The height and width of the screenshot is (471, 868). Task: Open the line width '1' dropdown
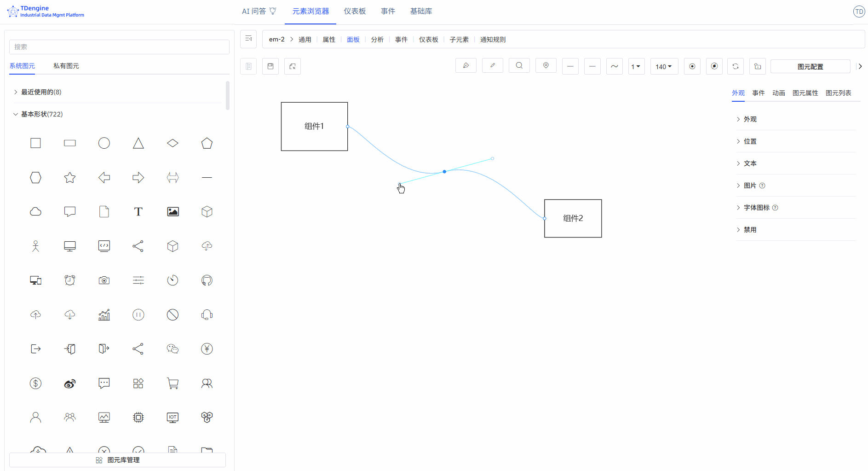[637, 66]
